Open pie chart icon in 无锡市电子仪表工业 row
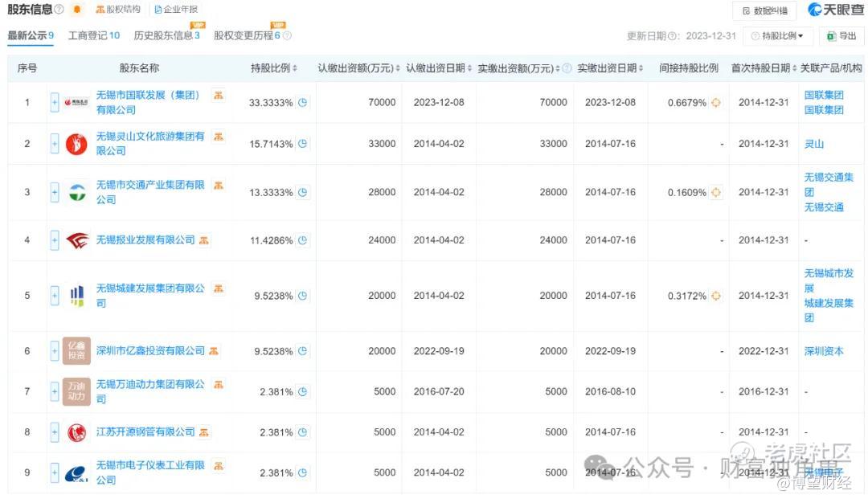 (x=302, y=473)
